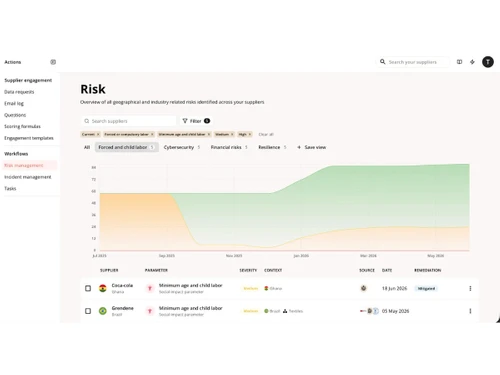
Task: Open the three-dot menu for Grendene row
Action: [x=470, y=311]
